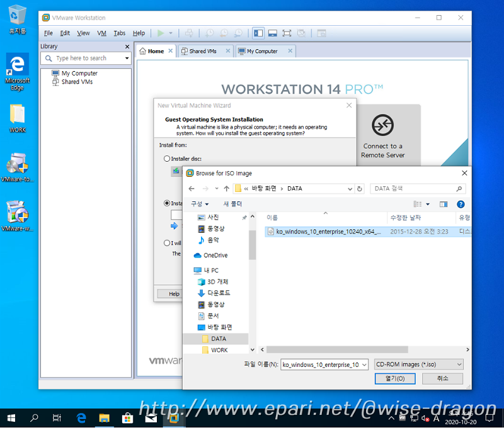Open the snapshot manager toolbar icon
The height and width of the screenshot is (428, 504).
point(238,33)
